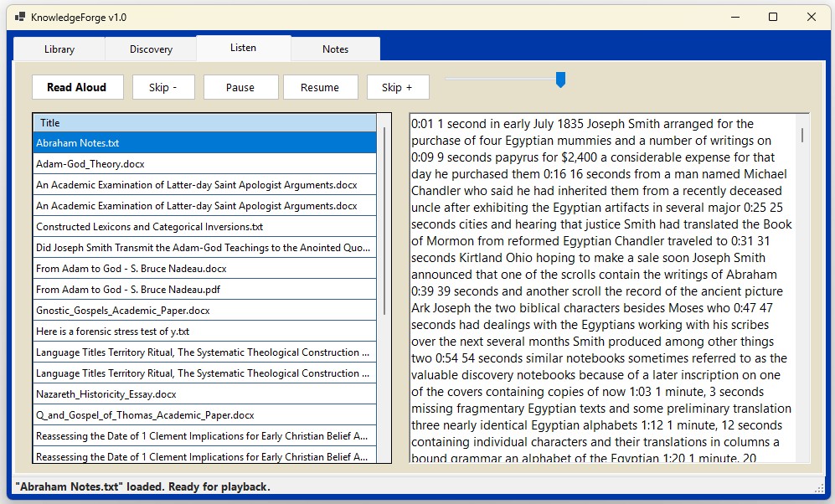Select Q_and_Gospel_of_Thomas_Academic_Paper.docx
This screenshot has width=835, height=504.
[204, 415]
